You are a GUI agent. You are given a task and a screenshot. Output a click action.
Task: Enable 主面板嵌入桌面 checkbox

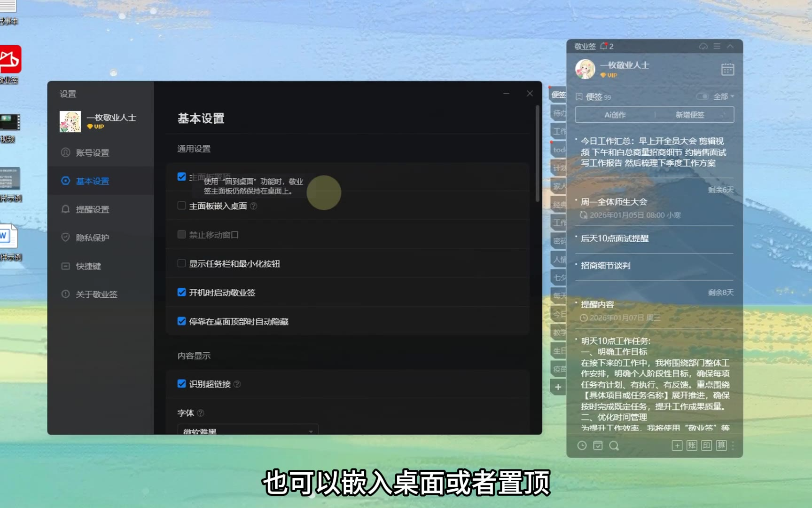[181, 206]
